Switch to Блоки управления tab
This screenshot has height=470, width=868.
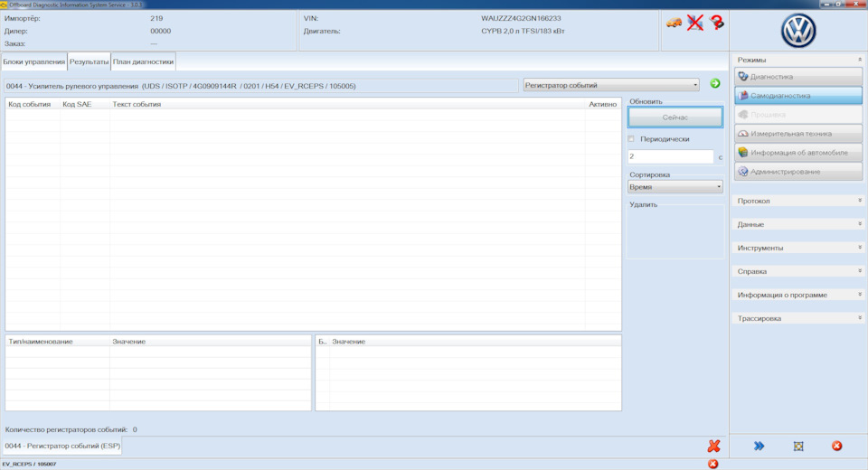coord(33,61)
